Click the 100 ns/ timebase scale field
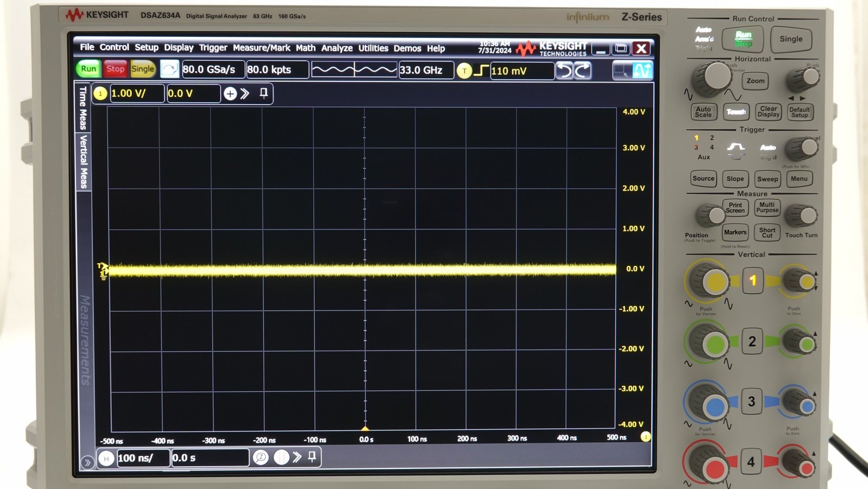The width and height of the screenshot is (868, 489). 143,458
